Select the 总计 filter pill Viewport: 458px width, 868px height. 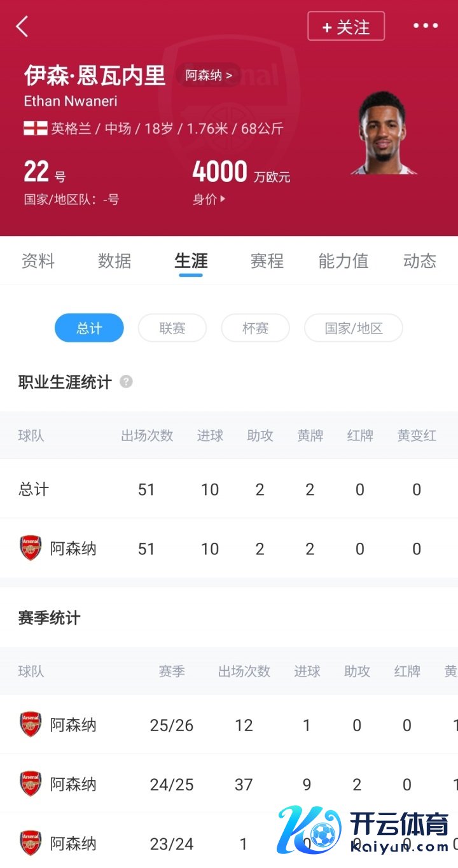(x=89, y=328)
